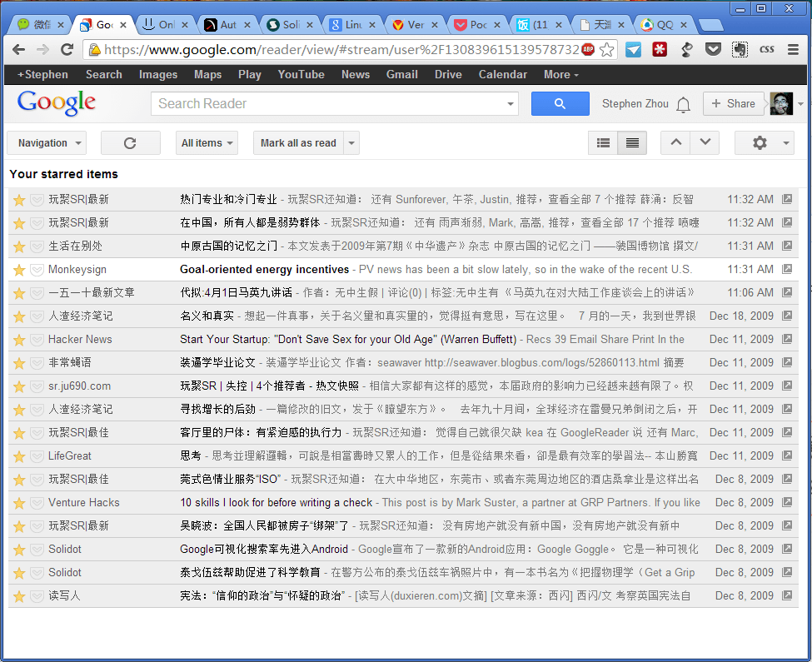Expand Mark all as read arrow
The height and width of the screenshot is (662, 812).
coord(351,143)
